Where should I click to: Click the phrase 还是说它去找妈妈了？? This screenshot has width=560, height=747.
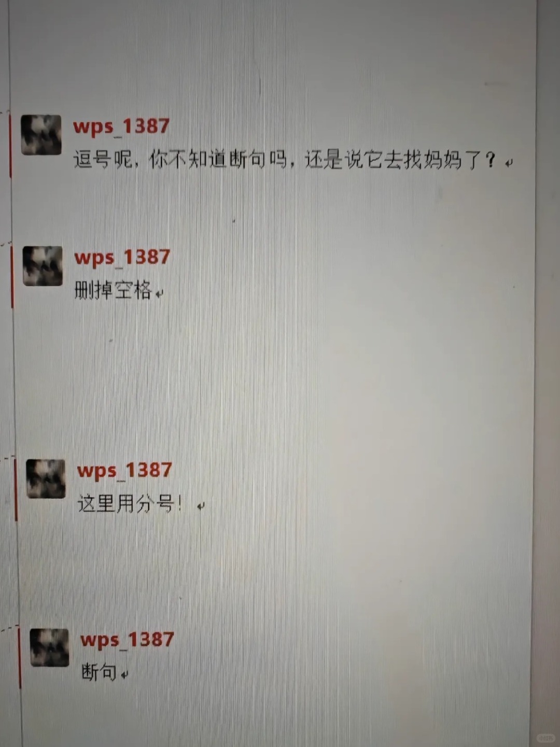pyautogui.click(x=401, y=159)
